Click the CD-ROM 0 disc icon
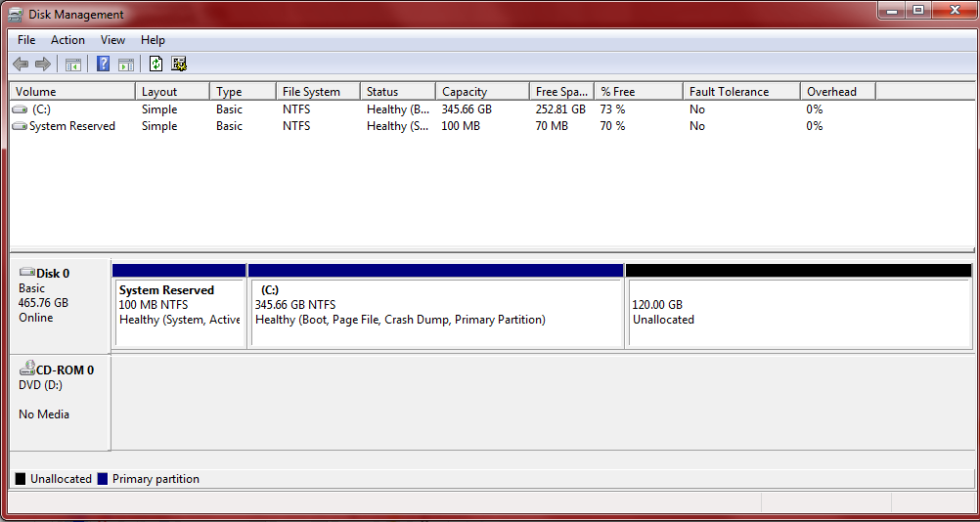 (x=27, y=369)
